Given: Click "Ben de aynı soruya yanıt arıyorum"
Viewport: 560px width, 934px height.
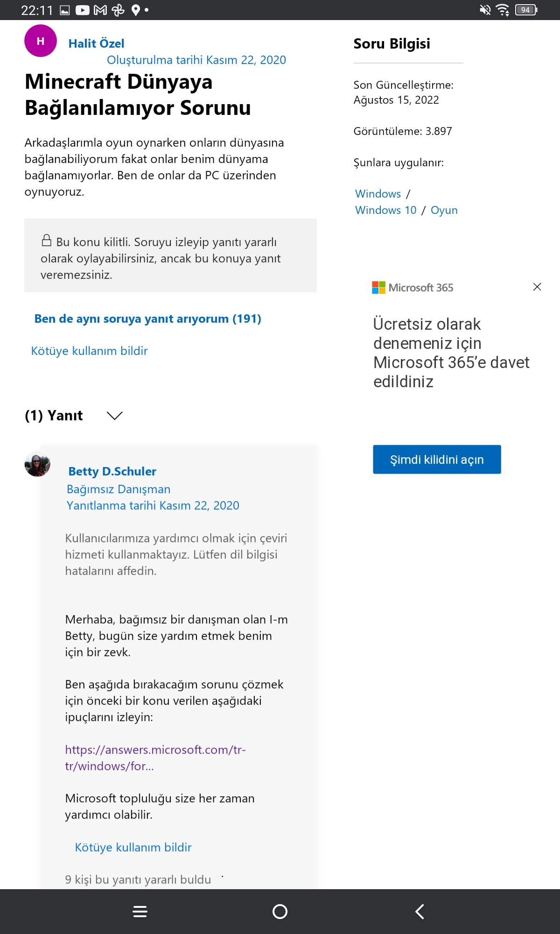Looking at the screenshot, I should [147, 319].
